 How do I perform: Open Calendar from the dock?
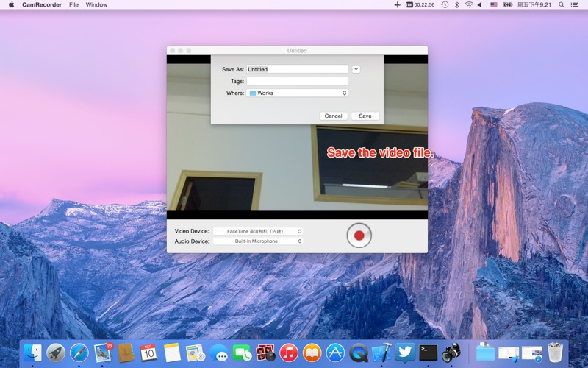point(149,353)
